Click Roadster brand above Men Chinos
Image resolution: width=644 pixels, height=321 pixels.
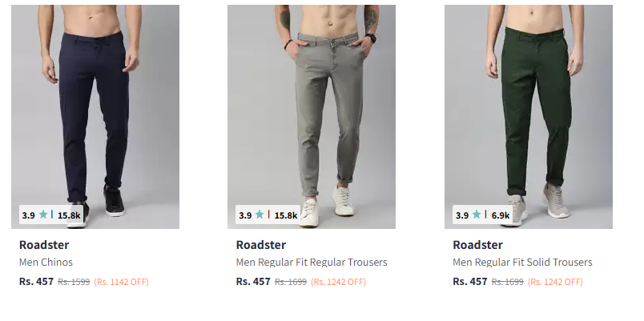(44, 245)
